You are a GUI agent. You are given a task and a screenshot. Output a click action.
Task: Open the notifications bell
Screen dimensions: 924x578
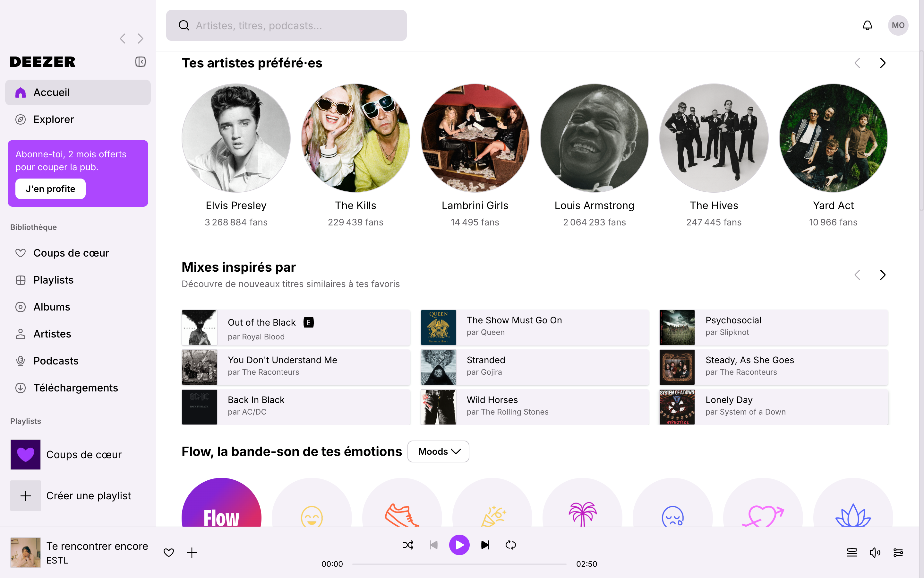tap(867, 25)
